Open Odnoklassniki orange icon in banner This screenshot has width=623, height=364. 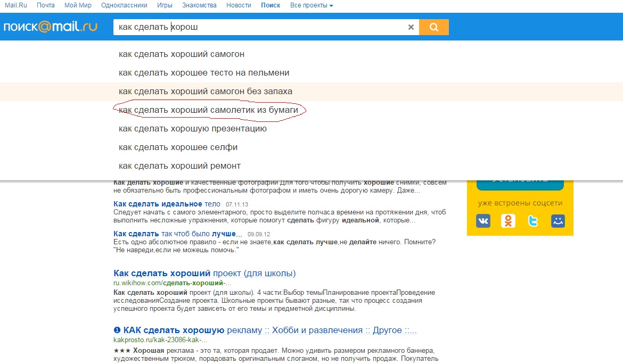[508, 221]
